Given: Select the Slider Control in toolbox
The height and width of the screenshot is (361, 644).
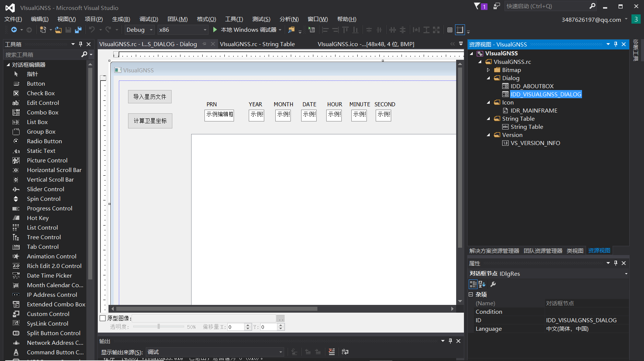Looking at the screenshot, I should pyautogui.click(x=46, y=189).
